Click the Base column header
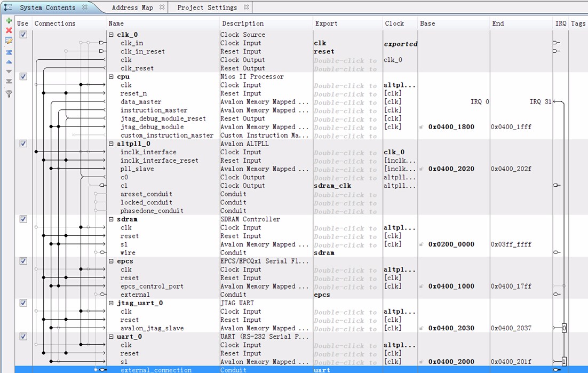The image size is (588, 373). [x=427, y=23]
